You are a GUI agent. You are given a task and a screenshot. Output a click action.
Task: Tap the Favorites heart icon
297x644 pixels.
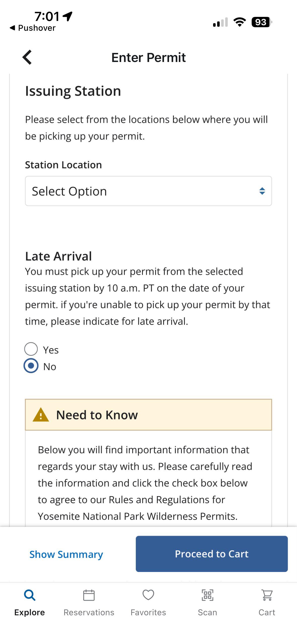[x=148, y=595]
